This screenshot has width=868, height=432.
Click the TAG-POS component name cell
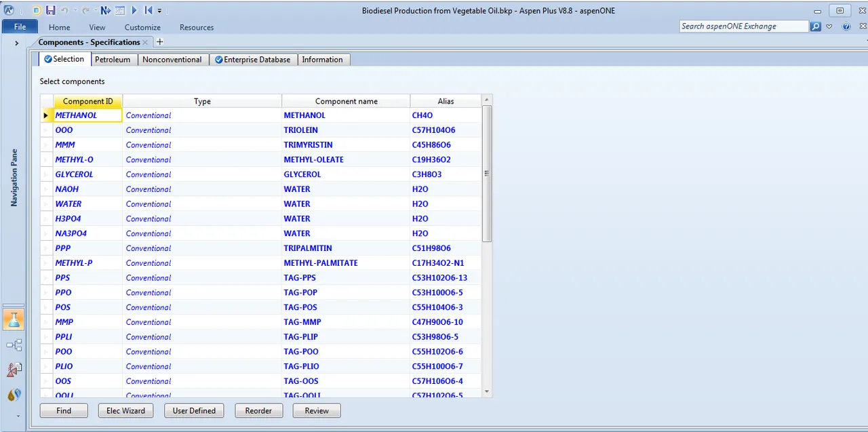click(x=346, y=307)
